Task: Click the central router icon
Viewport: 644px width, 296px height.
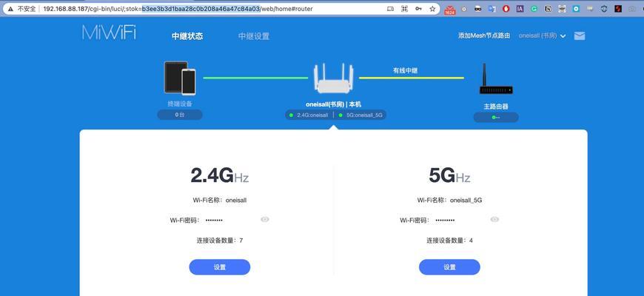Action: [x=334, y=78]
